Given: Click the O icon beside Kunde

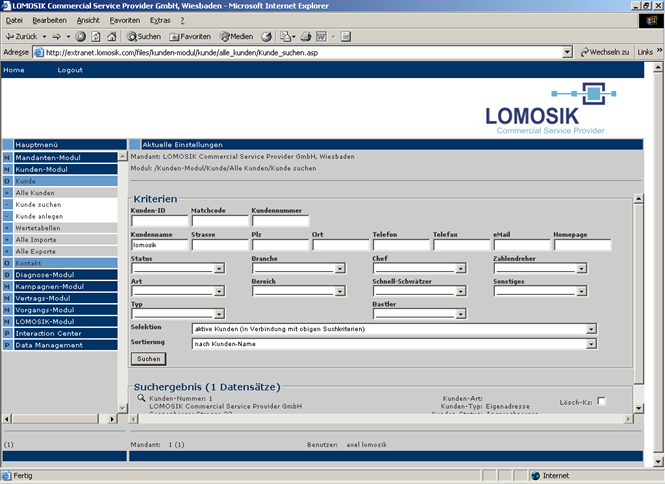Looking at the screenshot, I should point(7,181).
